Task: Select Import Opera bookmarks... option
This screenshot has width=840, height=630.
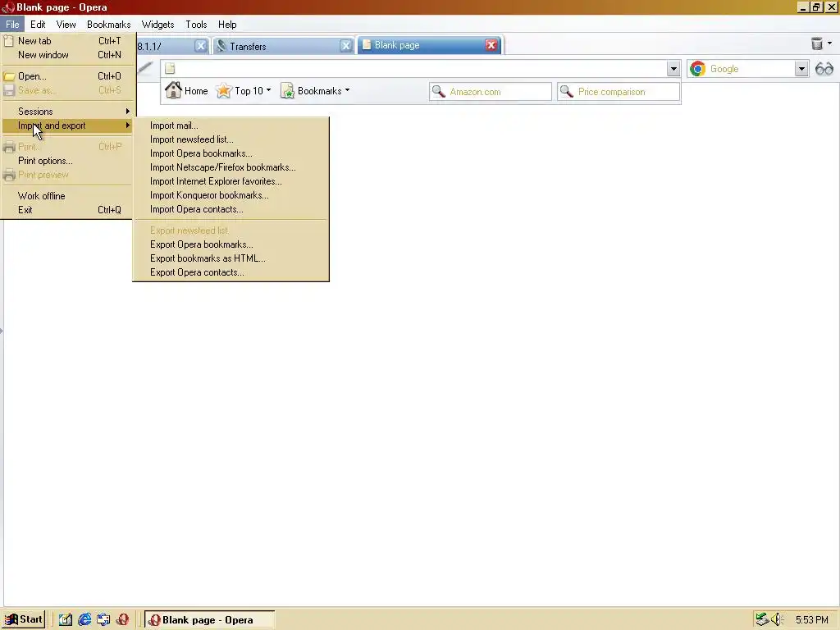Action: click(231, 153)
